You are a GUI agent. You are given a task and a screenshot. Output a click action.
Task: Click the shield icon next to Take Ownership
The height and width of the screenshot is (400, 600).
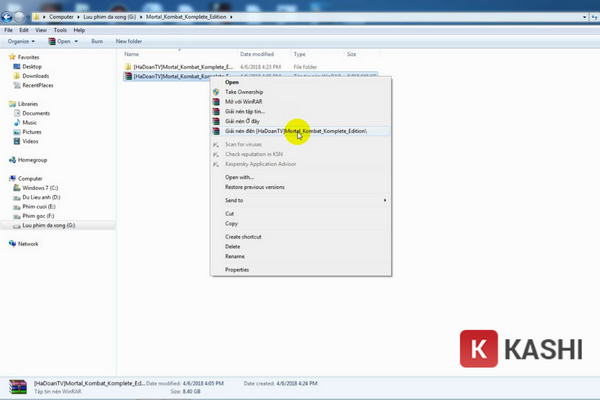(217, 91)
